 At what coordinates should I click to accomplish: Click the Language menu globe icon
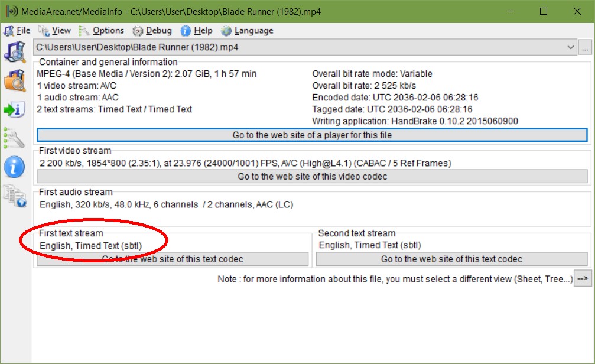tap(226, 31)
